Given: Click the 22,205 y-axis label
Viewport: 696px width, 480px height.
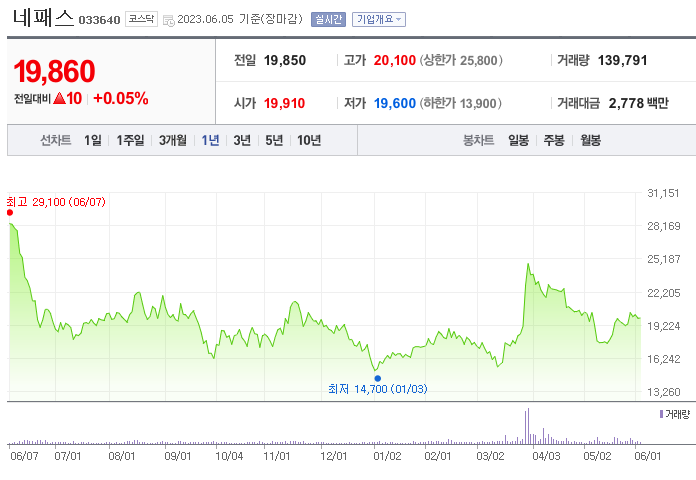Looking at the screenshot, I should [x=664, y=293].
